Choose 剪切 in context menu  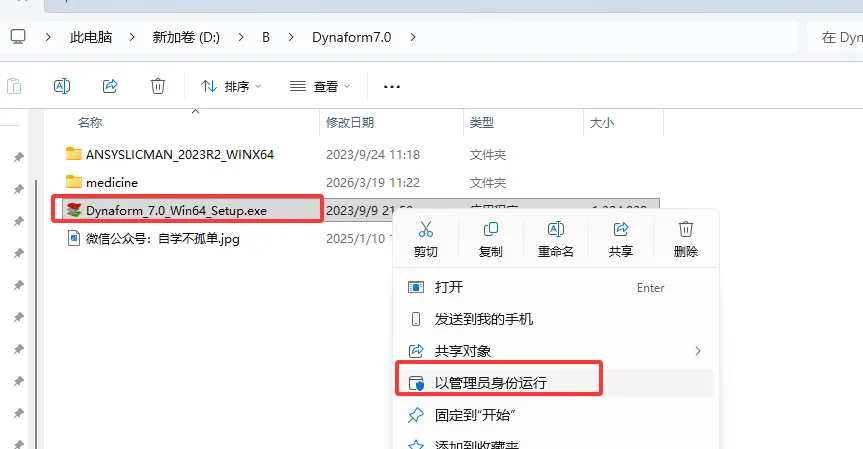click(425, 239)
